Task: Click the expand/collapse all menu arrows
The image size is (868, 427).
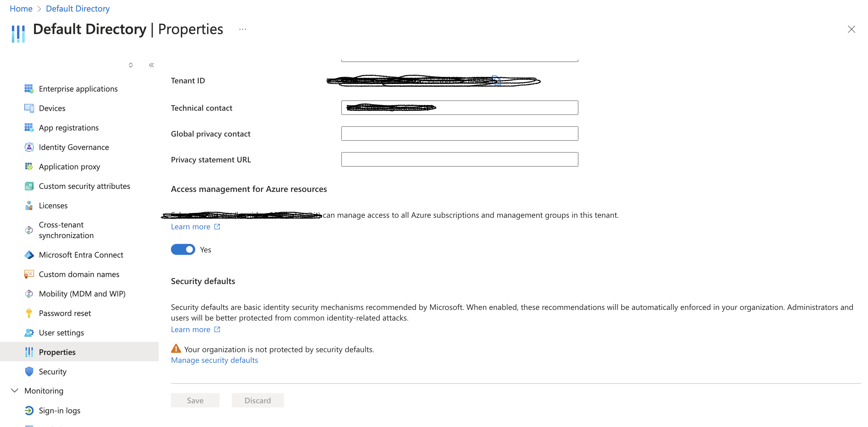Action: click(131, 65)
